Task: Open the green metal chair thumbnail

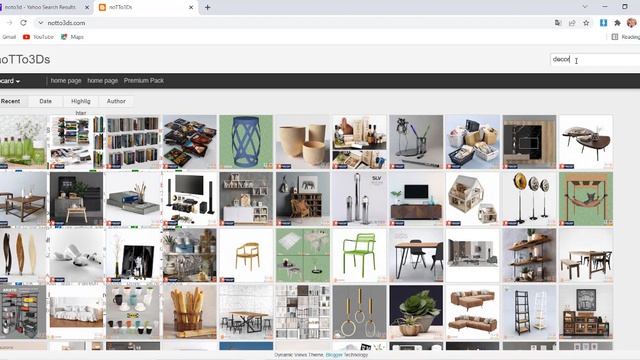Action: click(359, 255)
